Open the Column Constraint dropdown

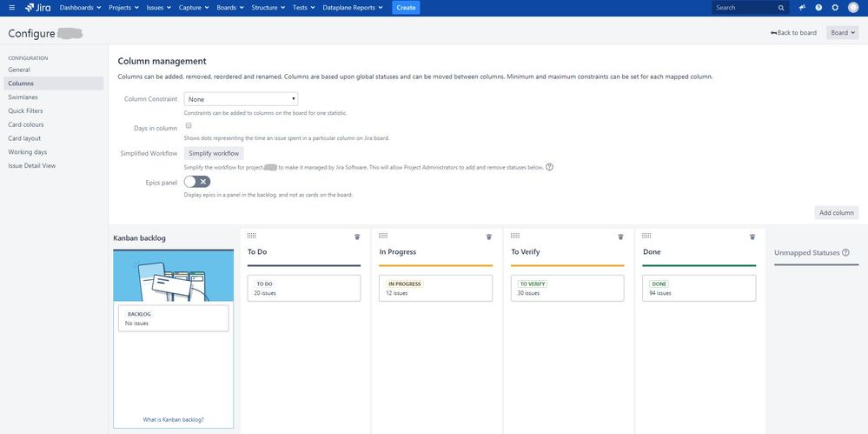(x=241, y=99)
